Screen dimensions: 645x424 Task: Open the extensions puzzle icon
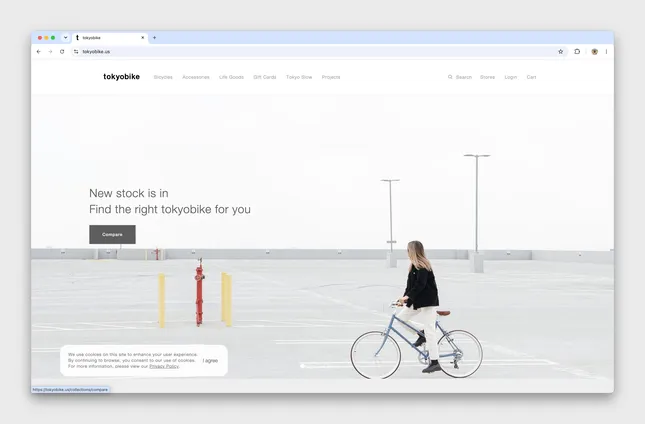(x=577, y=52)
